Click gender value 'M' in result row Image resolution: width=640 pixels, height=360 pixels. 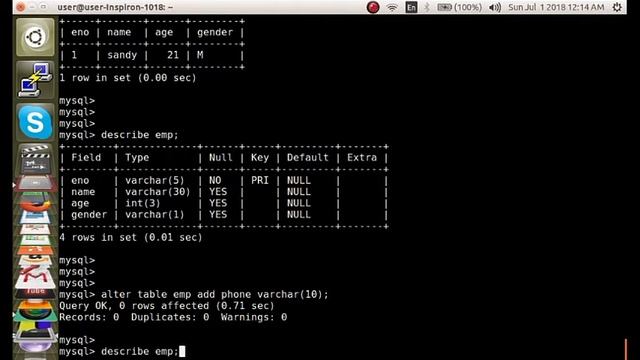[x=200, y=55]
